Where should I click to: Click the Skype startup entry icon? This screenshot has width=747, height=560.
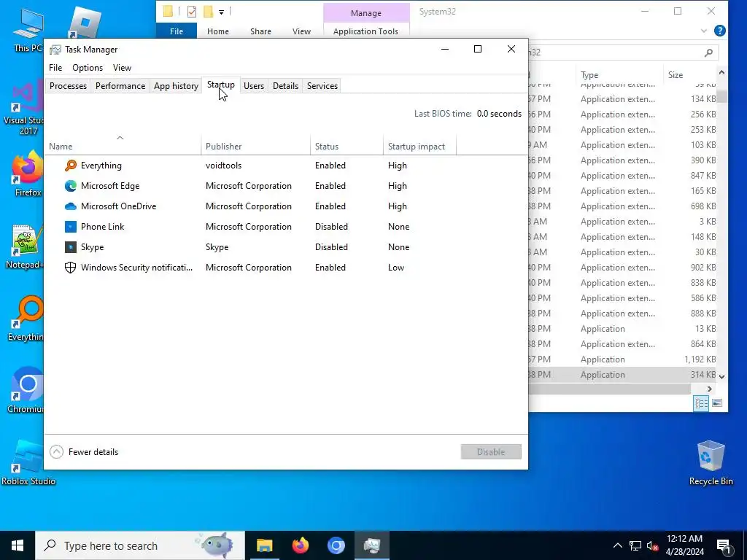[71, 247]
